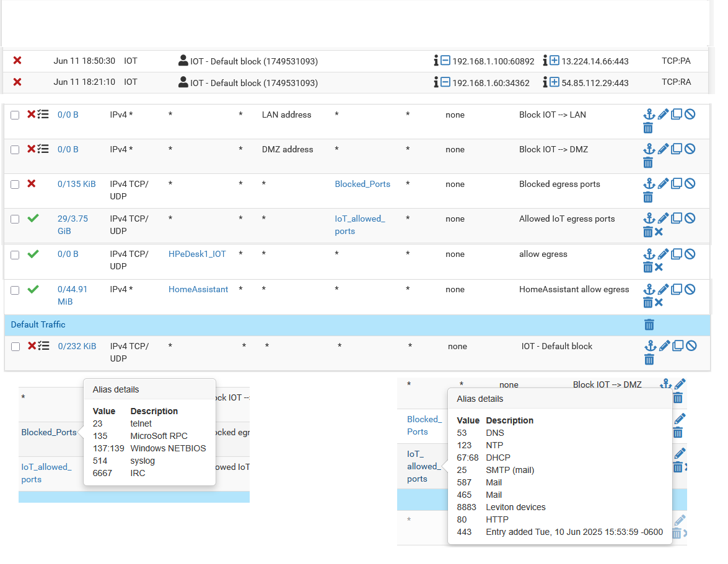Open the HPeDesk1_IOT source alias
Image resolution: width=728 pixels, height=564 pixels.
(x=197, y=254)
